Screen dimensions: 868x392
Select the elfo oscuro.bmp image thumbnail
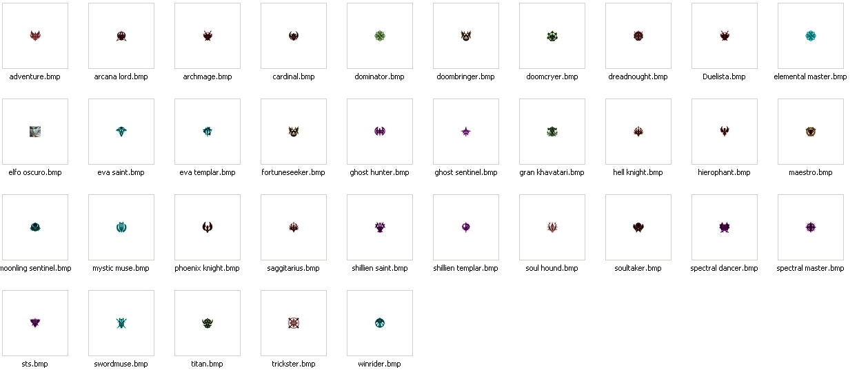click(x=35, y=132)
